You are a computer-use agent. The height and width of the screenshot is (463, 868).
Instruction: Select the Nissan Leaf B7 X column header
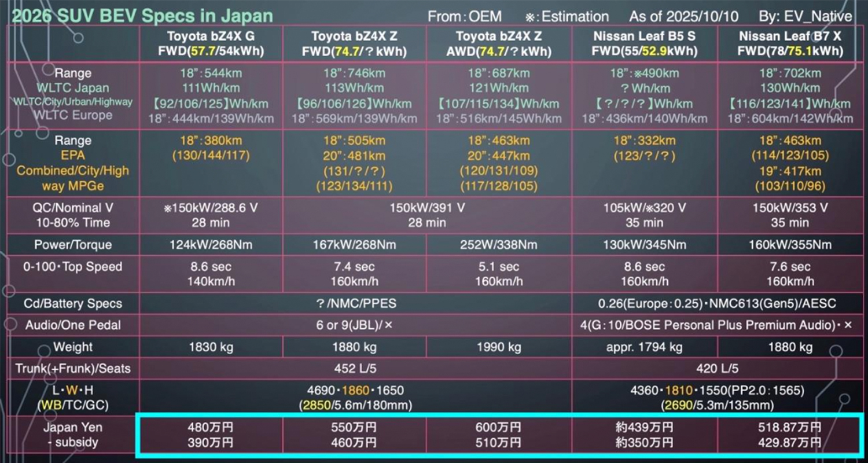(x=789, y=42)
